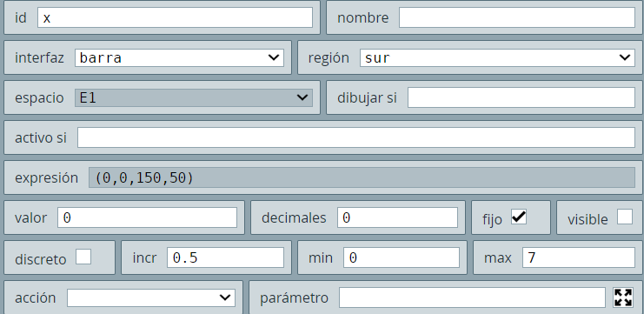Click the valor label
Screen dimensions: 644x314
coord(30,217)
